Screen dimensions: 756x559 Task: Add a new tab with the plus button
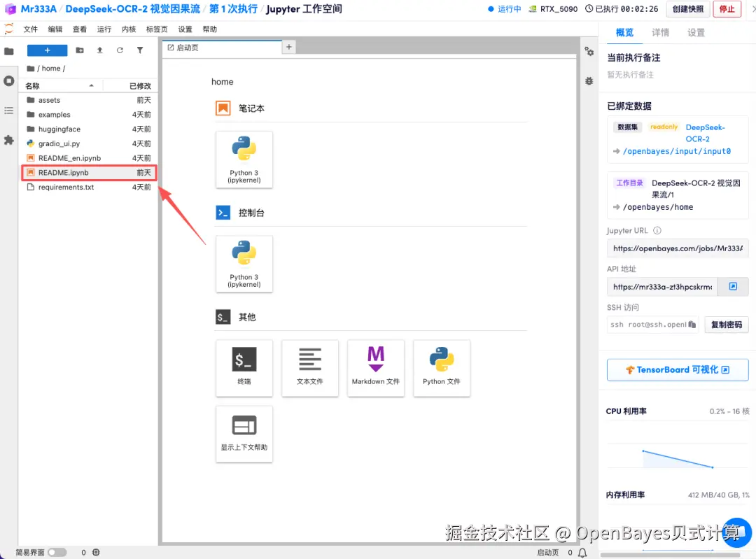coord(289,47)
